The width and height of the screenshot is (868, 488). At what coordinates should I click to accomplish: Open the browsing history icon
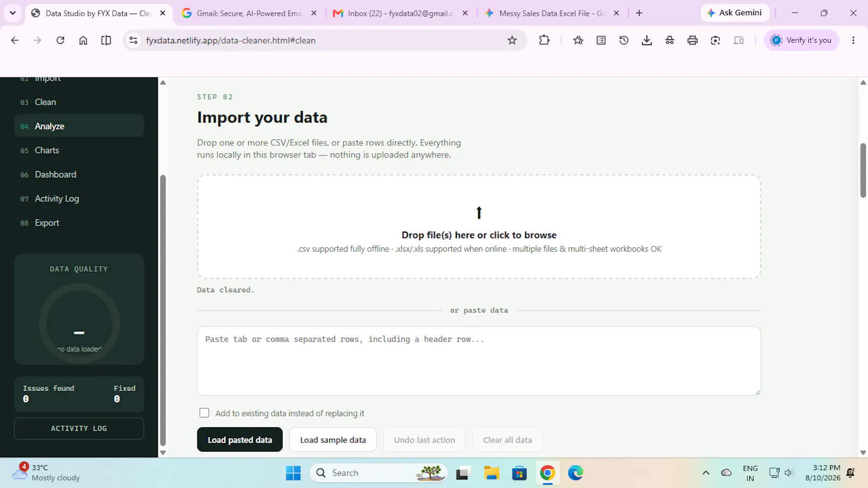point(624,40)
